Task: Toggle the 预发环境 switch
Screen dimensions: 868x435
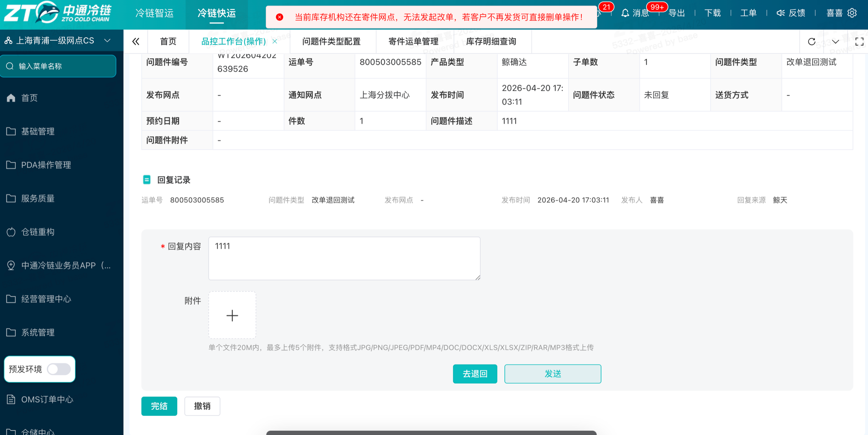Action: pos(59,369)
